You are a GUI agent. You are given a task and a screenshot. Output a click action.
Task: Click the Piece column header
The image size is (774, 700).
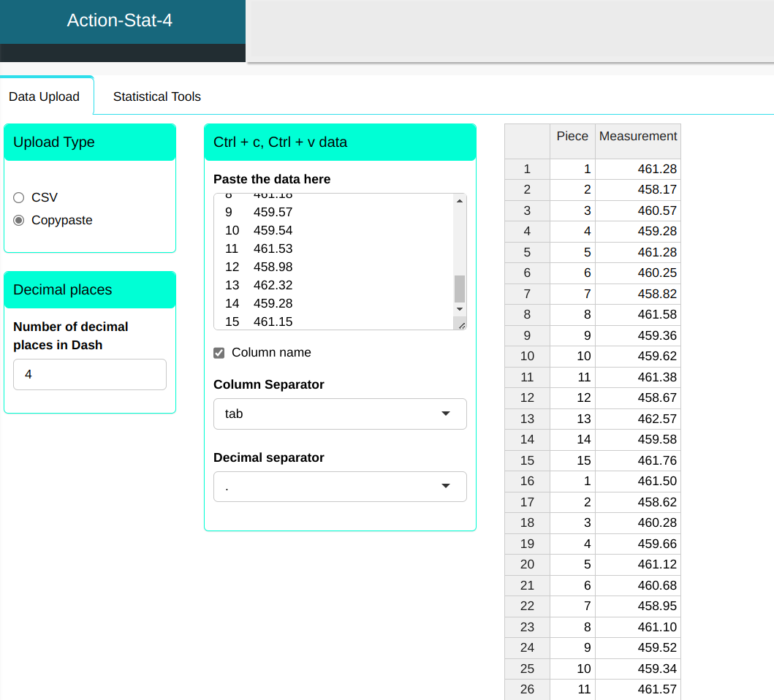coord(572,136)
